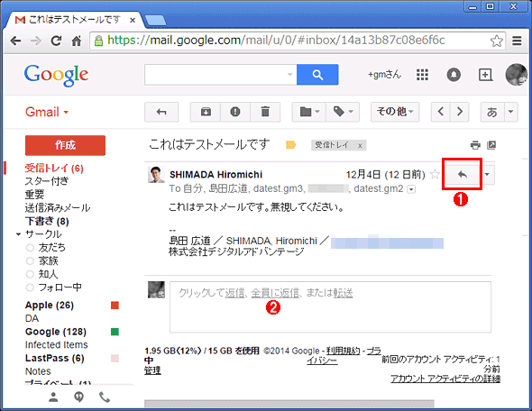Click the あ input tools button

pyautogui.click(x=492, y=112)
